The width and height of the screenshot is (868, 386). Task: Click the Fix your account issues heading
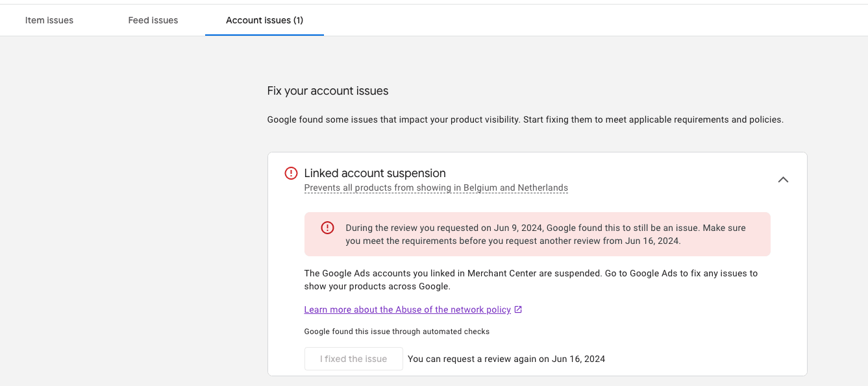point(327,91)
